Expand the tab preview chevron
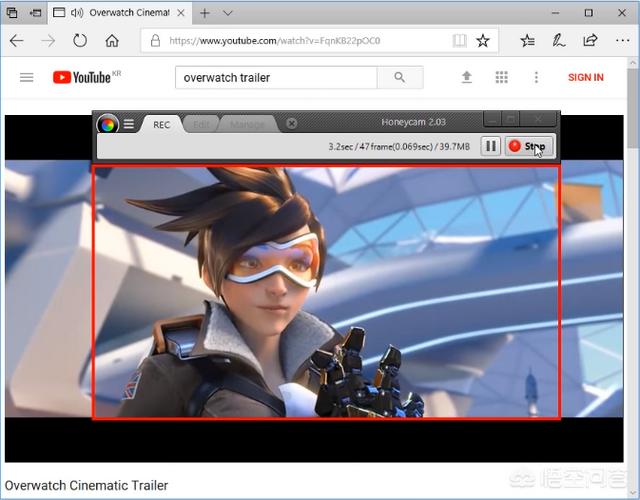 228,13
